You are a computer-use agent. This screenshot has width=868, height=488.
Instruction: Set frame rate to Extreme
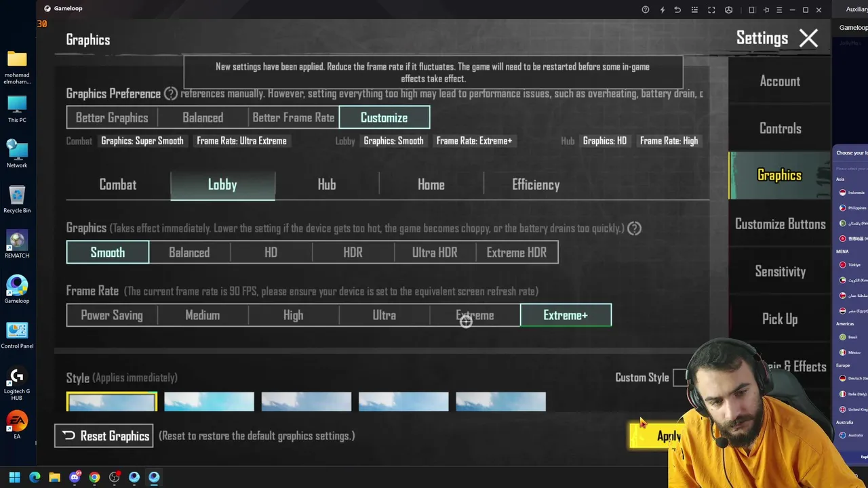475,315
